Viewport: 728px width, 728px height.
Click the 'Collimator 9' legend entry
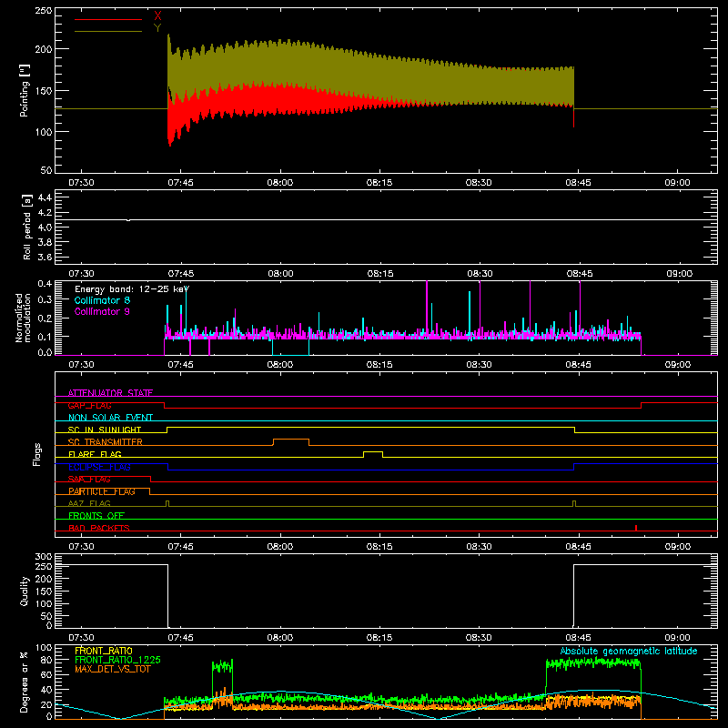tap(102, 311)
